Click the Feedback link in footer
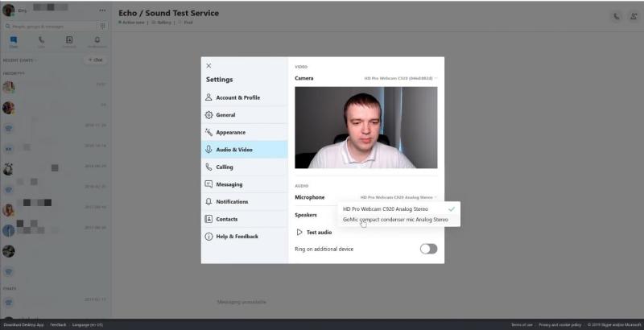Screen dimensions: 644x330 58,324
